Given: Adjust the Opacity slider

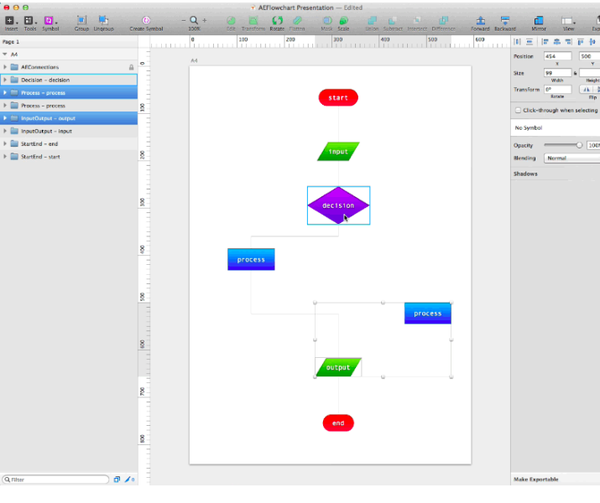Looking at the screenshot, I should (x=563, y=145).
